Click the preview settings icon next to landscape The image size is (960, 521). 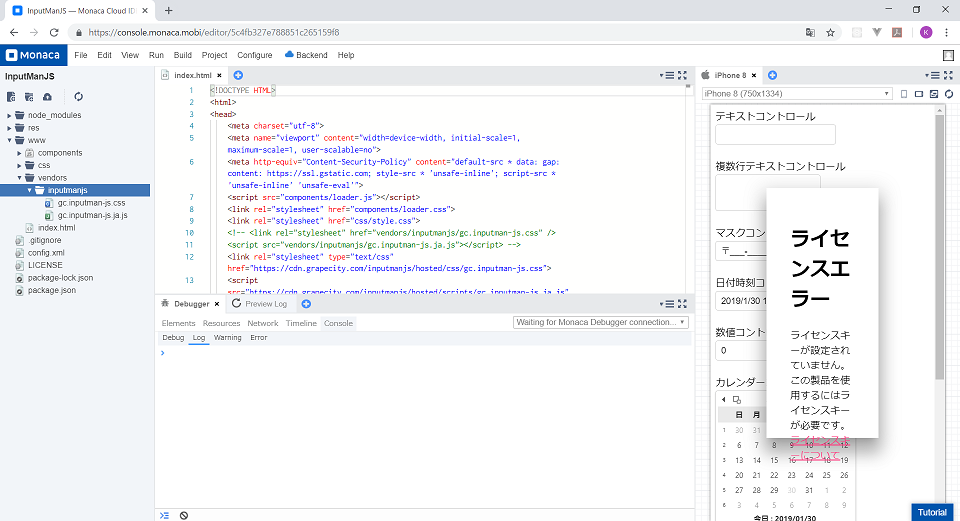(934, 94)
